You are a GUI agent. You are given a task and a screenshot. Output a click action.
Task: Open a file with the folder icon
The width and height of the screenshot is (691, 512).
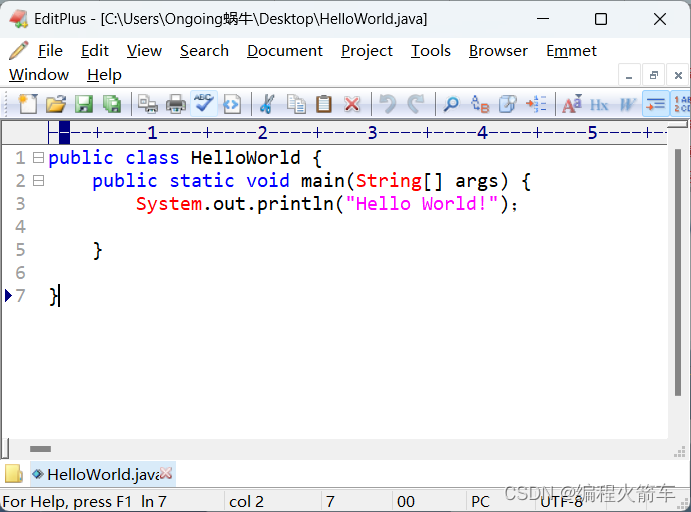point(56,104)
